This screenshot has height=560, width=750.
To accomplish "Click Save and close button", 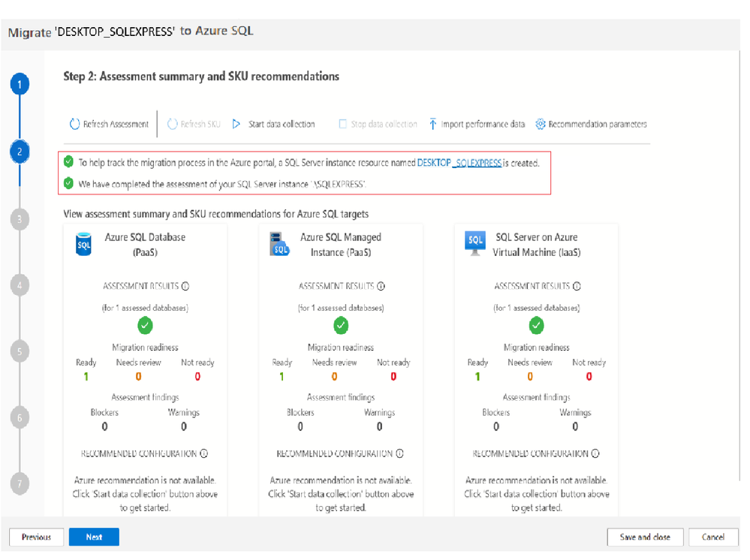I will click(645, 537).
